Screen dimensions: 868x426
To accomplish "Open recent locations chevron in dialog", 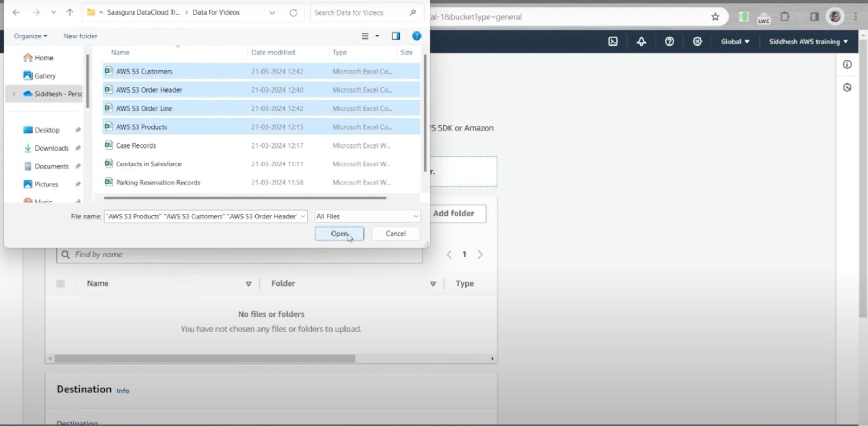I will (x=53, y=12).
